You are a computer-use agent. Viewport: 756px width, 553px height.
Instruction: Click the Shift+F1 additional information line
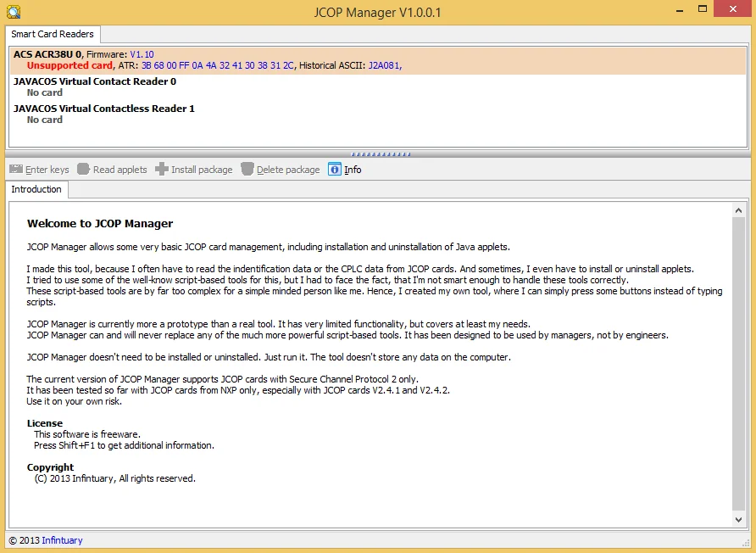click(124, 445)
